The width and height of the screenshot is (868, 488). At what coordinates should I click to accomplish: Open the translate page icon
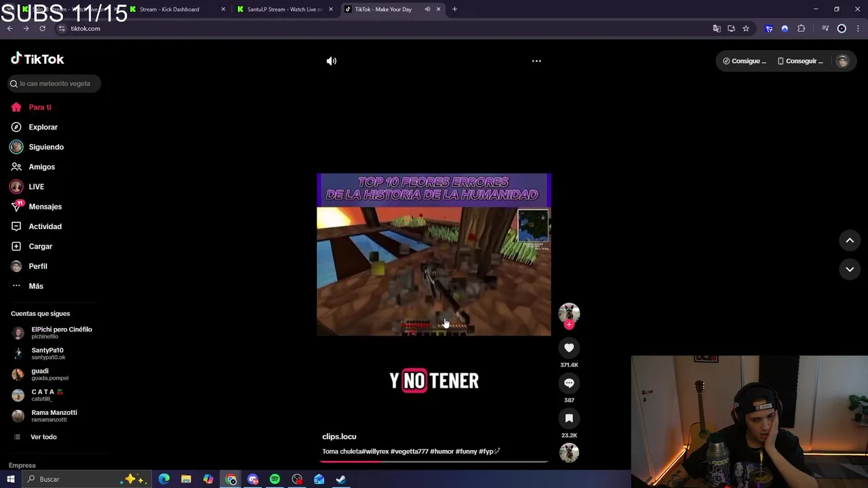(717, 28)
